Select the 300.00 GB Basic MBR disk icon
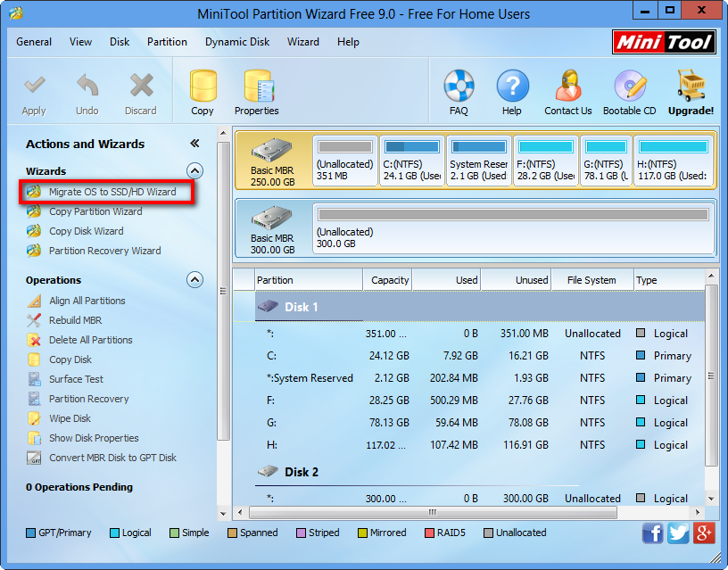The height and width of the screenshot is (570, 728). coord(272,218)
